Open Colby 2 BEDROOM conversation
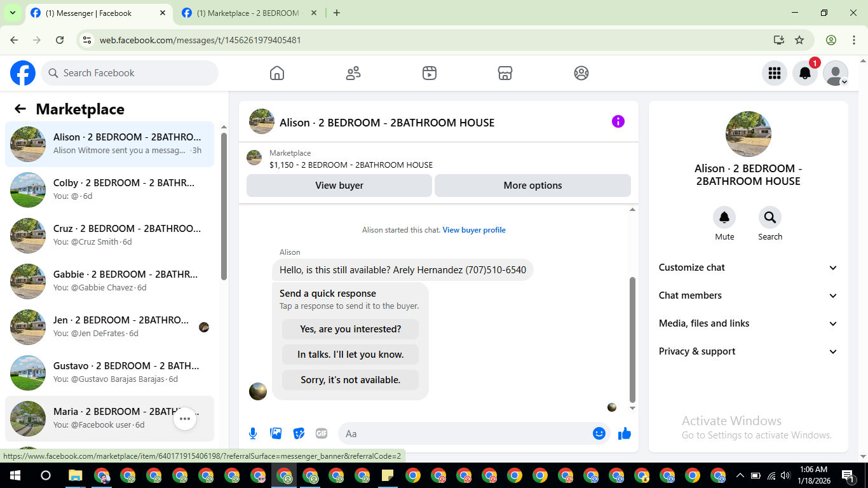868x488 pixels. (x=109, y=190)
